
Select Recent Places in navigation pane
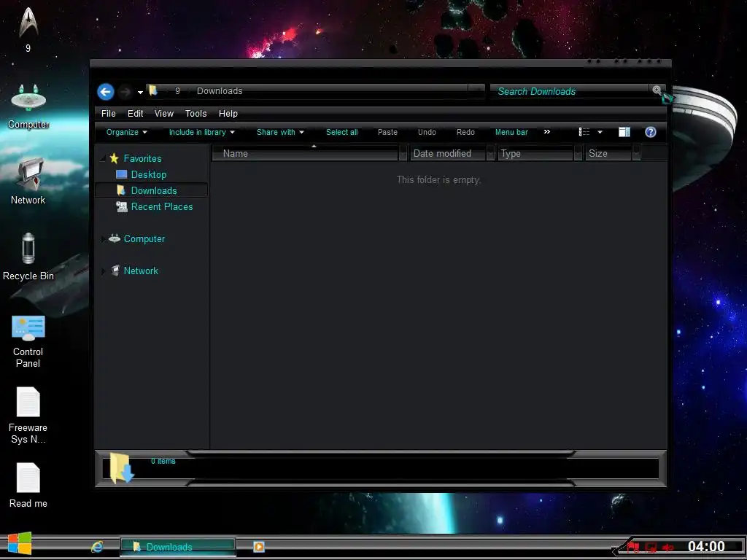coord(162,206)
